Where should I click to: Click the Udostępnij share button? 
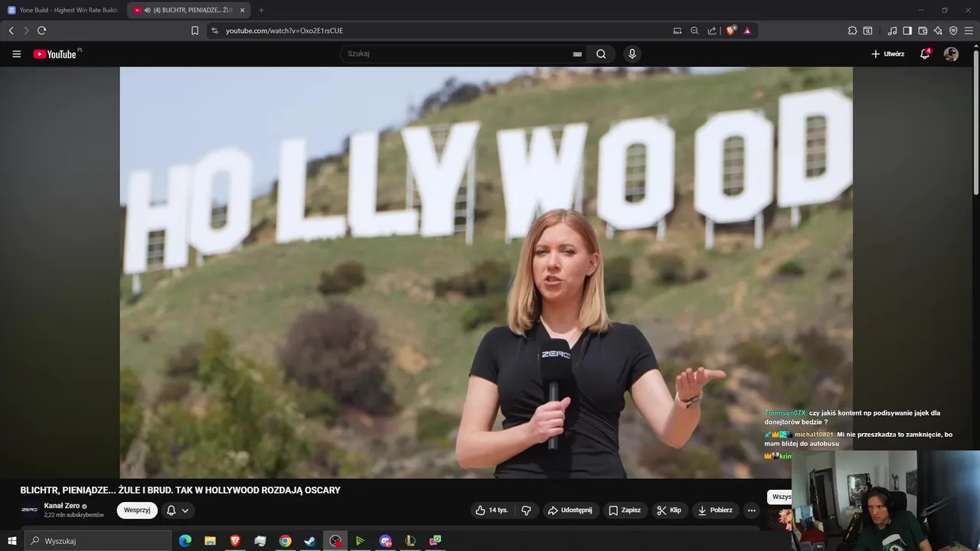click(570, 510)
